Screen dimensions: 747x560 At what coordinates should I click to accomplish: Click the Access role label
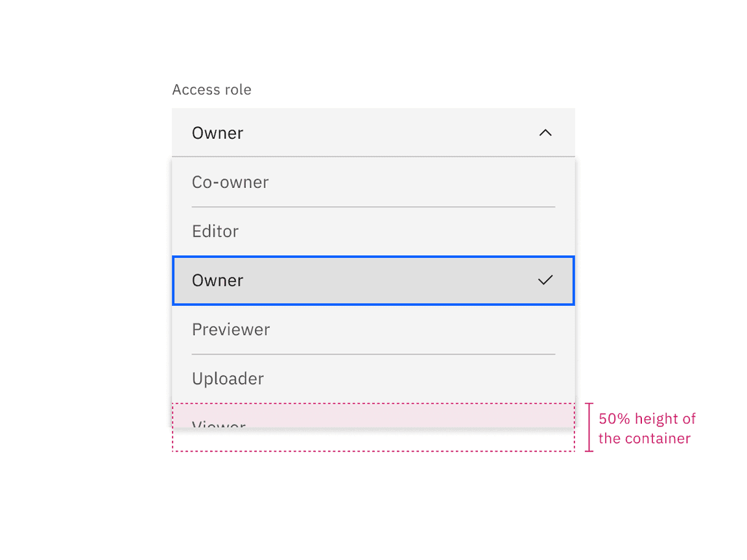211,89
